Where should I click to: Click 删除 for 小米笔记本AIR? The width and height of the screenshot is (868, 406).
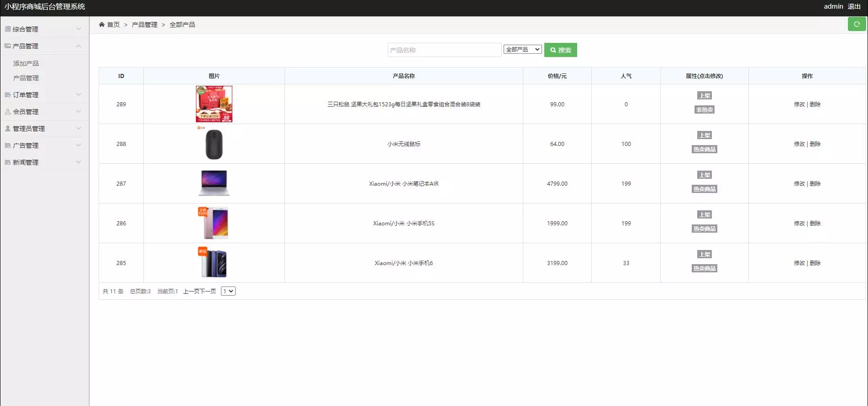coord(815,183)
